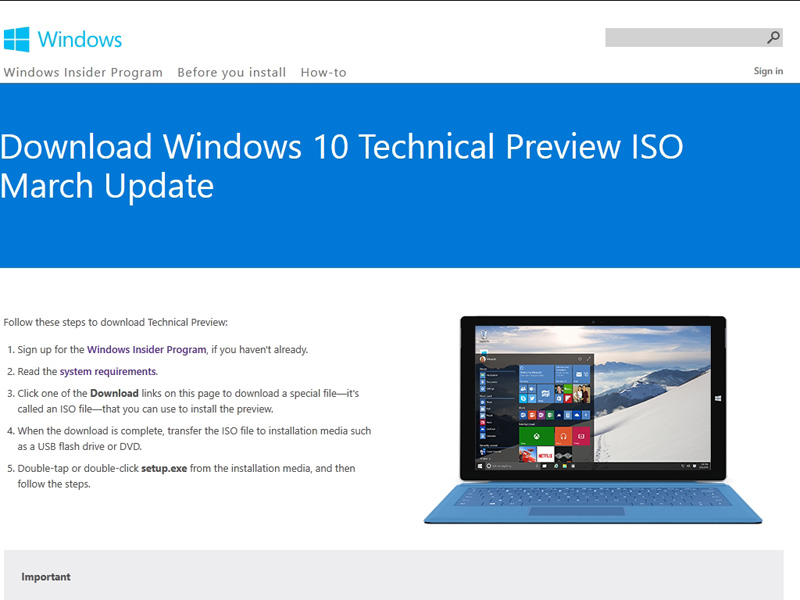Screen dimensions: 800x600
Task: Click the green Xbox tile on the pictured screen
Action: [536, 437]
